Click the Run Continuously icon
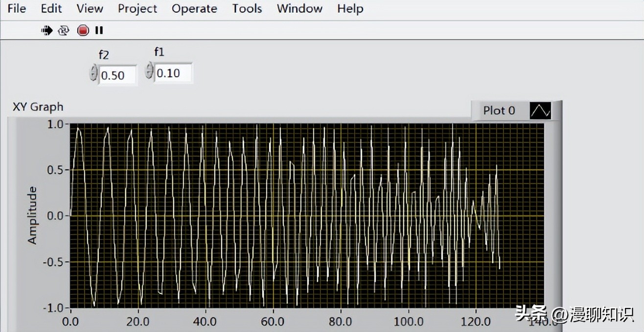This screenshot has width=644, height=332. pos(64,30)
